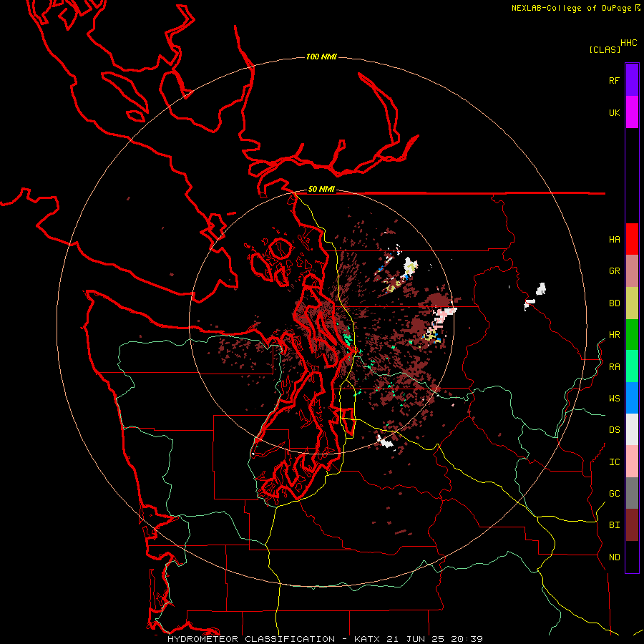Click the GC legend label
This screenshot has width=644, height=644.
pos(614,494)
